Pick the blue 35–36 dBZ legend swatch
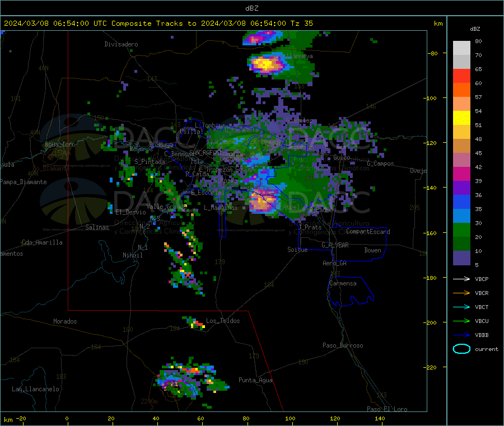The width and height of the screenshot is (504, 426). (x=461, y=202)
